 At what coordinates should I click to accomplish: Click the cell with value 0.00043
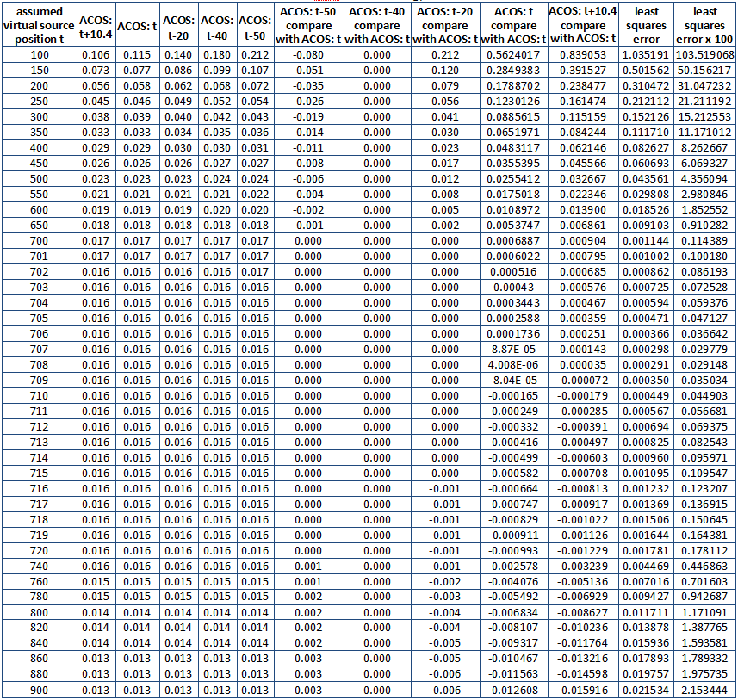pyautogui.click(x=514, y=287)
